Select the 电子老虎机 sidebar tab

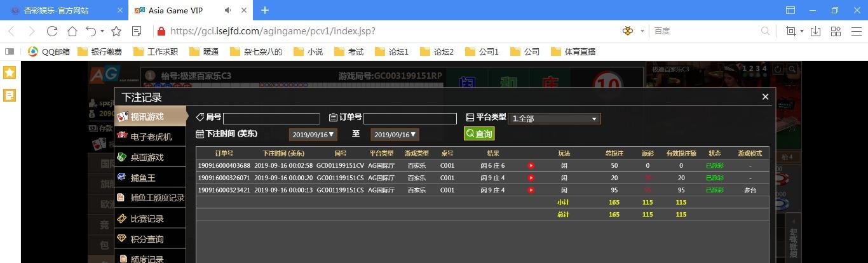click(151, 137)
